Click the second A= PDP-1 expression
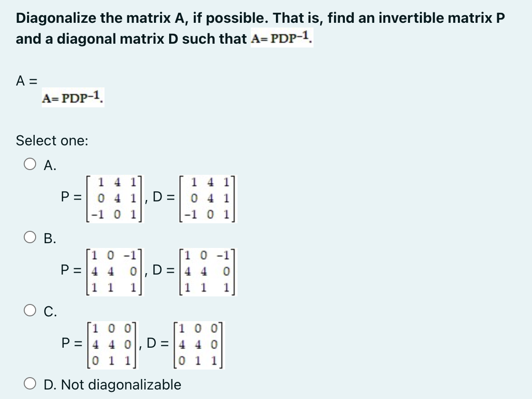 pos(72,99)
